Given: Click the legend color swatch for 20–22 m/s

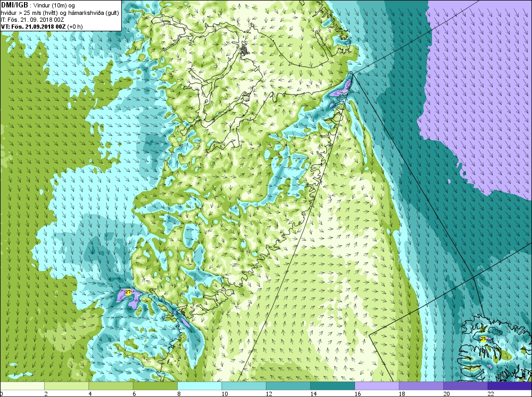Looking at the screenshot, I should [x=465, y=386].
